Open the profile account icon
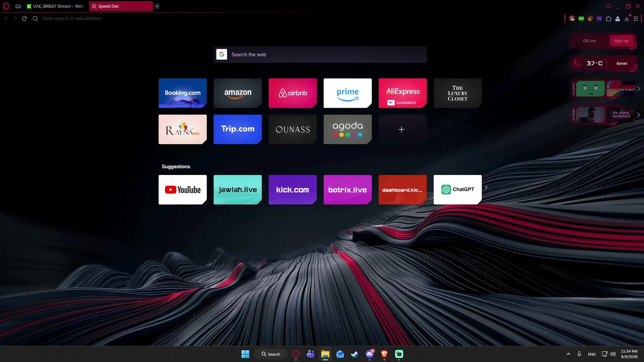644x362 pixels. coord(617,19)
